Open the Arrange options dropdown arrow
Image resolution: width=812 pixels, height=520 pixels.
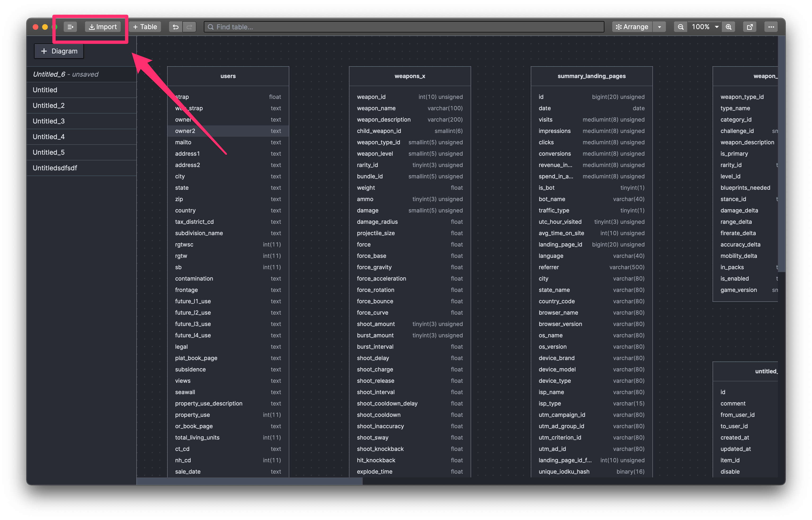[x=659, y=27]
